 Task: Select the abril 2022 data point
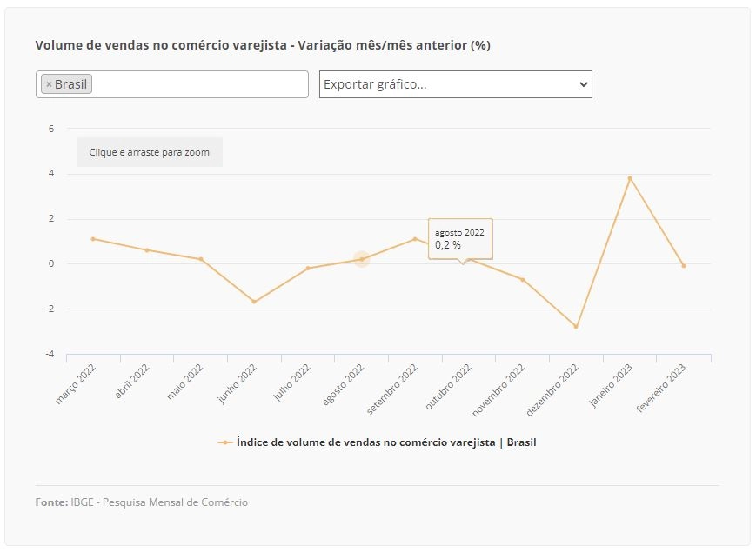point(146,250)
